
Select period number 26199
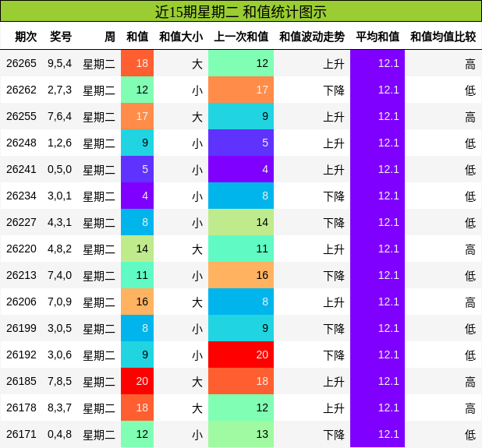click(x=21, y=328)
